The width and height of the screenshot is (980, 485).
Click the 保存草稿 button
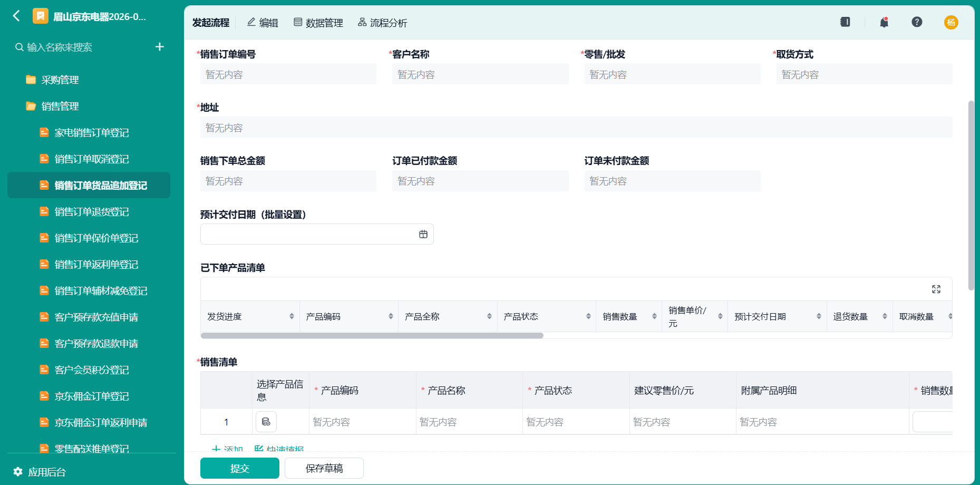(324, 468)
